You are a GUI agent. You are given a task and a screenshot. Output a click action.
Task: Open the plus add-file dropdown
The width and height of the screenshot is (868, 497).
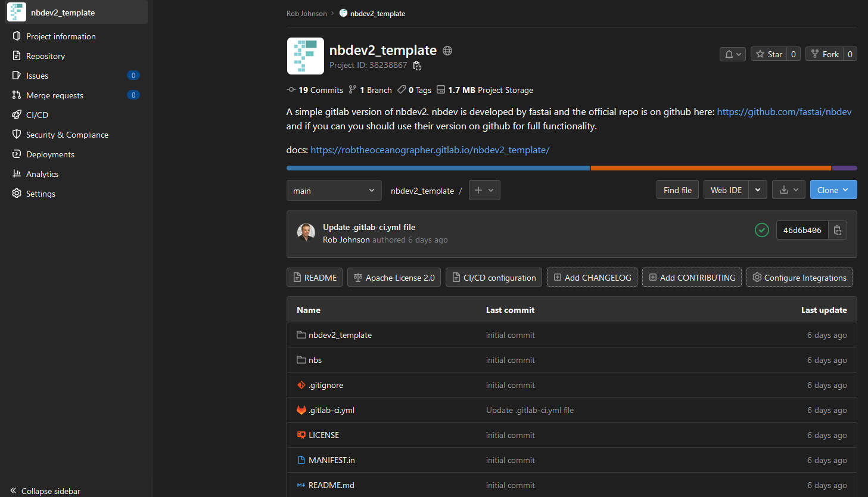pyautogui.click(x=484, y=190)
